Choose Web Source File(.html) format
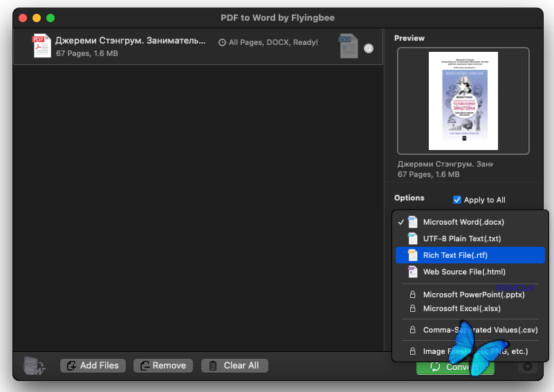Image resolution: width=554 pixels, height=392 pixels. [x=470, y=272]
